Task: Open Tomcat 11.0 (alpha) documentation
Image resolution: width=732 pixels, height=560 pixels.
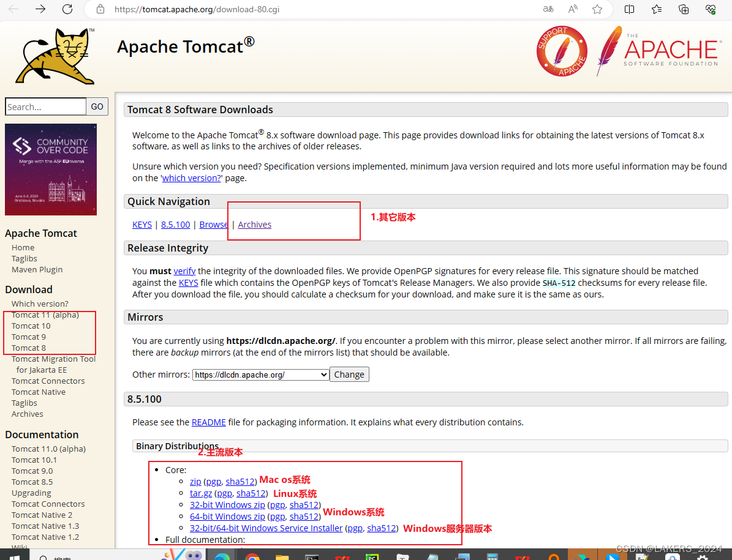Action: click(48, 449)
